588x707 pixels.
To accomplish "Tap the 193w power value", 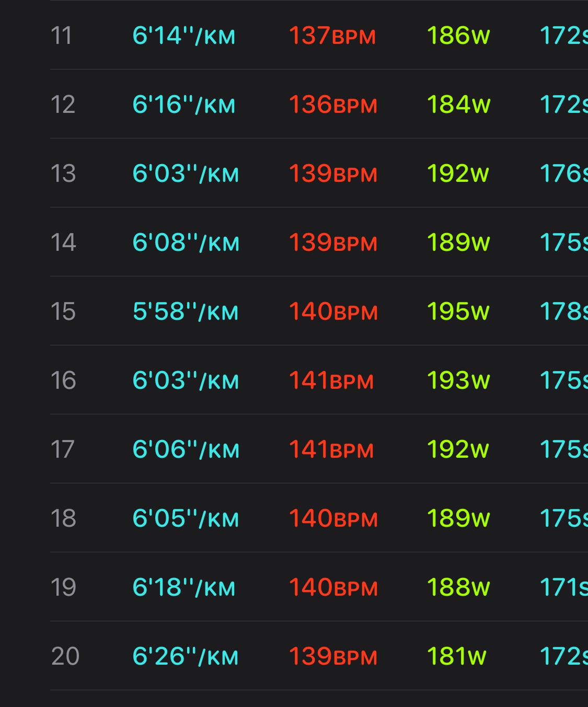I will (x=458, y=380).
